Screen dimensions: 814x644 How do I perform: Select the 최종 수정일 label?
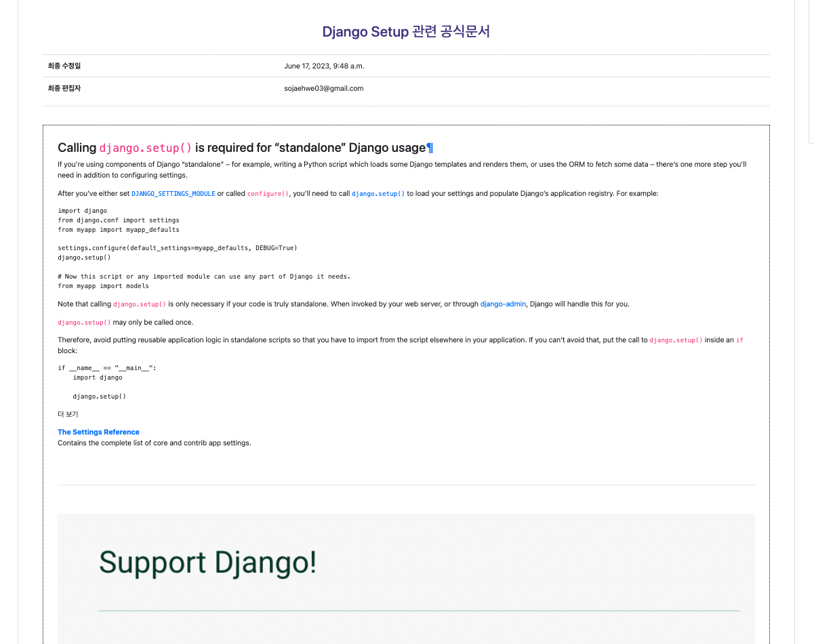(64, 66)
